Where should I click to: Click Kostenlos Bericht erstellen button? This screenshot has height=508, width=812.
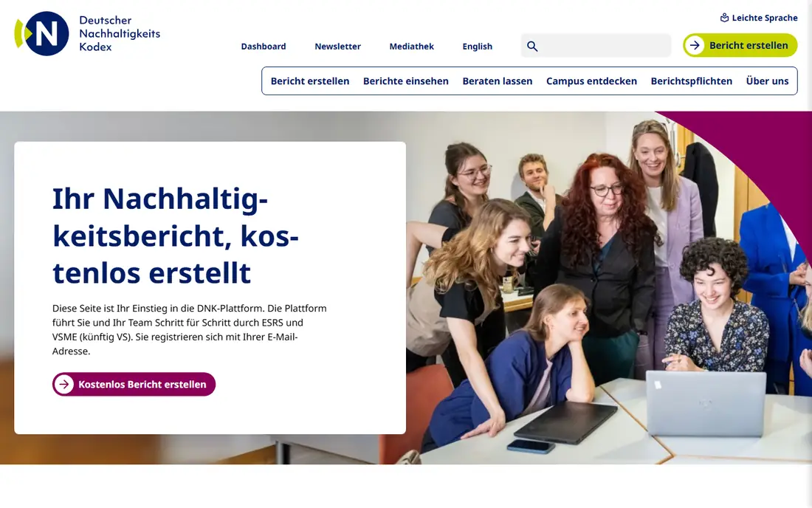point(134,384)
